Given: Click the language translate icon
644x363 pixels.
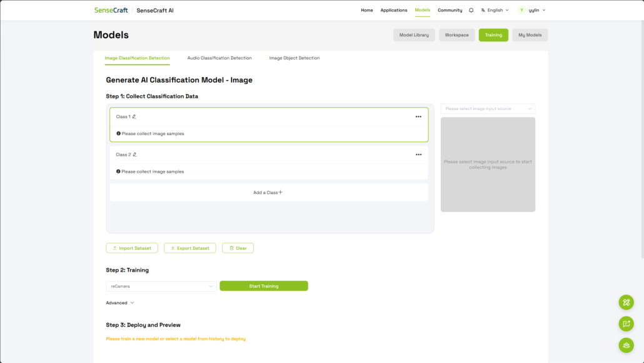Looking at the screenshot, I should [x=483, y=10].
